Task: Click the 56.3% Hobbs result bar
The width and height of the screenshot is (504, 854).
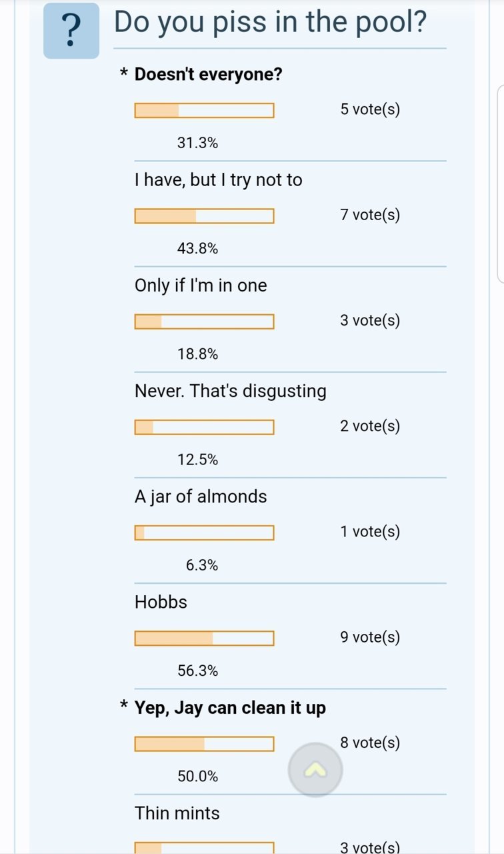Action: (x=204, y=638)
